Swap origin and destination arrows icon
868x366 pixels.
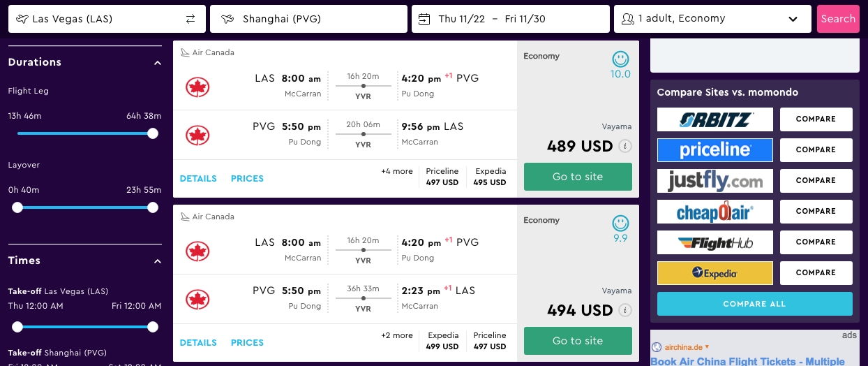[x=190, y=19]
